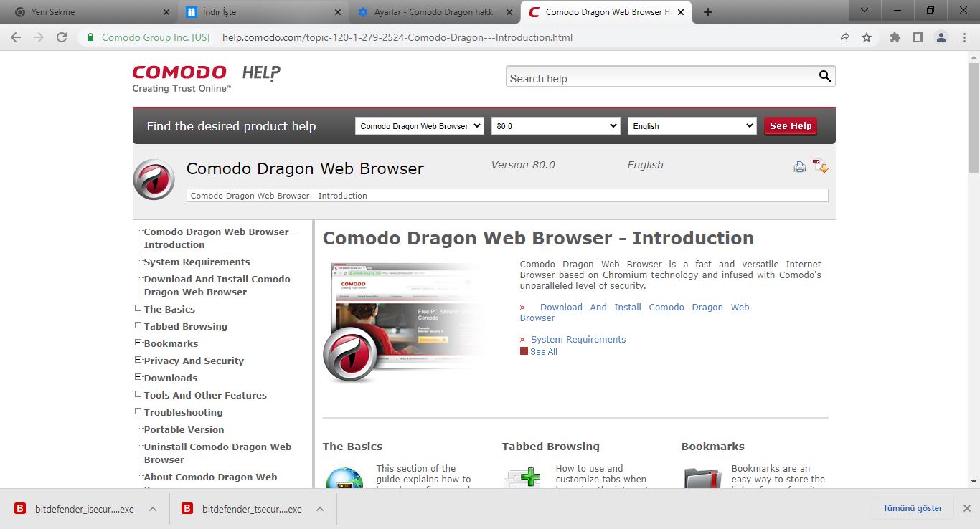Expand The Basics tree node

click(138, 308)
